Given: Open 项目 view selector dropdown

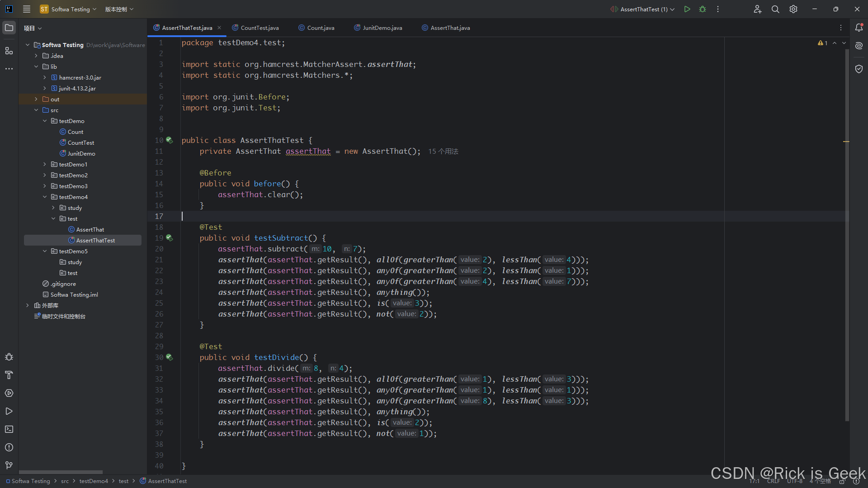Looking at the screenshot, I should pos(33,28).
